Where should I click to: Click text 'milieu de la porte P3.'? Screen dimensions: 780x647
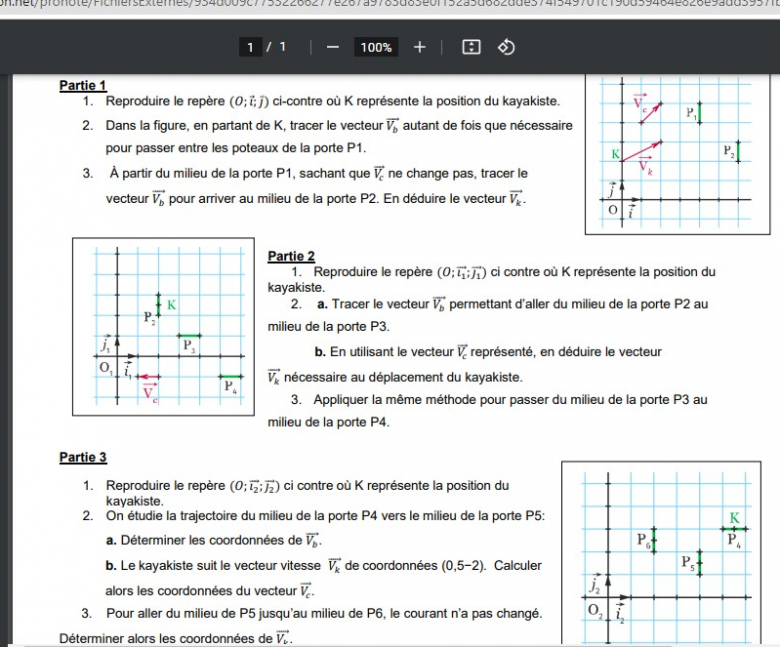[x=328, y=327]
